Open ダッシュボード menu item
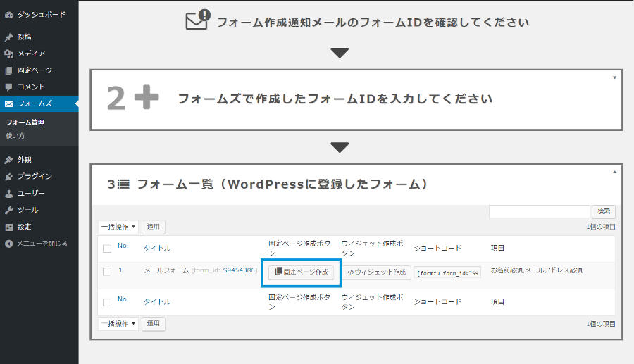634x364 pixels. [42, 15]
